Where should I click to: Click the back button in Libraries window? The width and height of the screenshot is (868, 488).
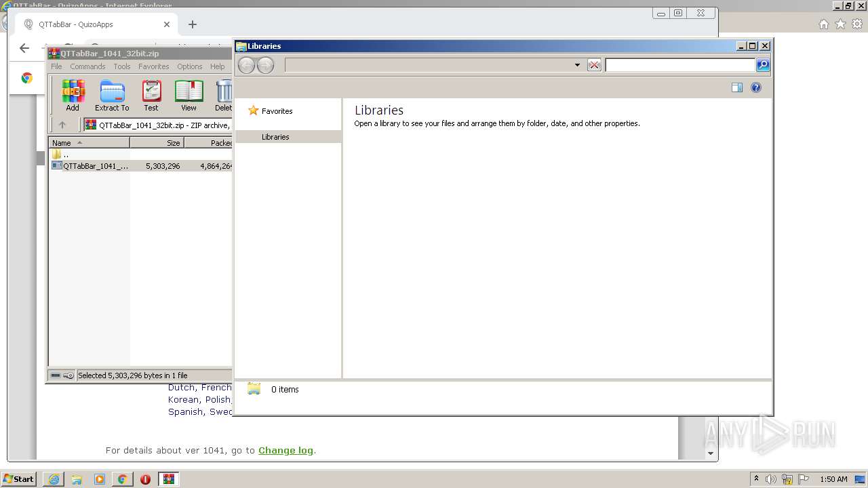click(x=246, y=65)
